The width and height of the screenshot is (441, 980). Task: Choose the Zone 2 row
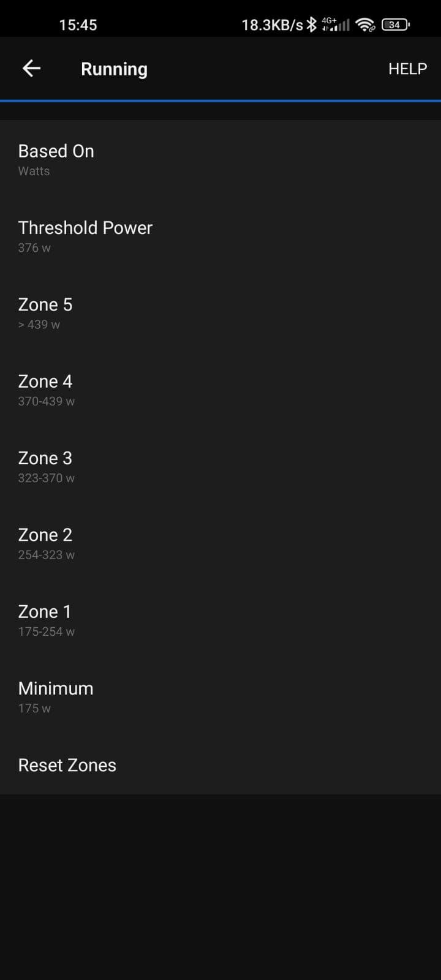coord(221,543)
